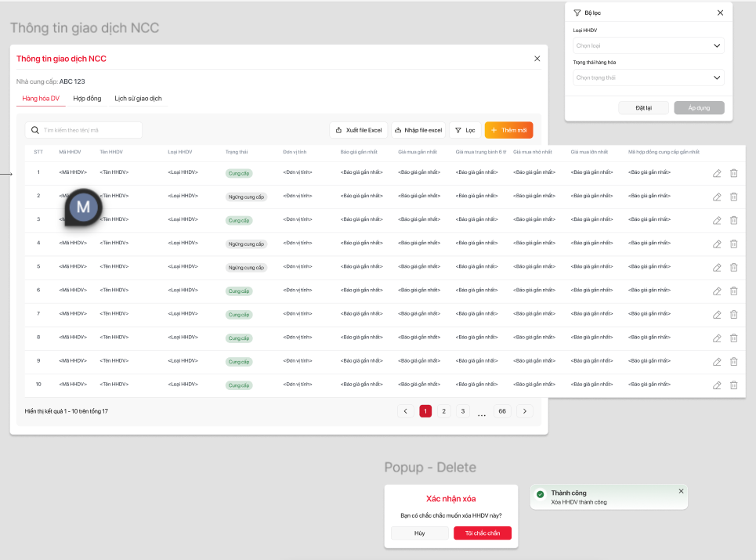Open the Loại HHDV dropdown
The height and width of the screenshot is (560, 756).
click(x=648, y=46)
